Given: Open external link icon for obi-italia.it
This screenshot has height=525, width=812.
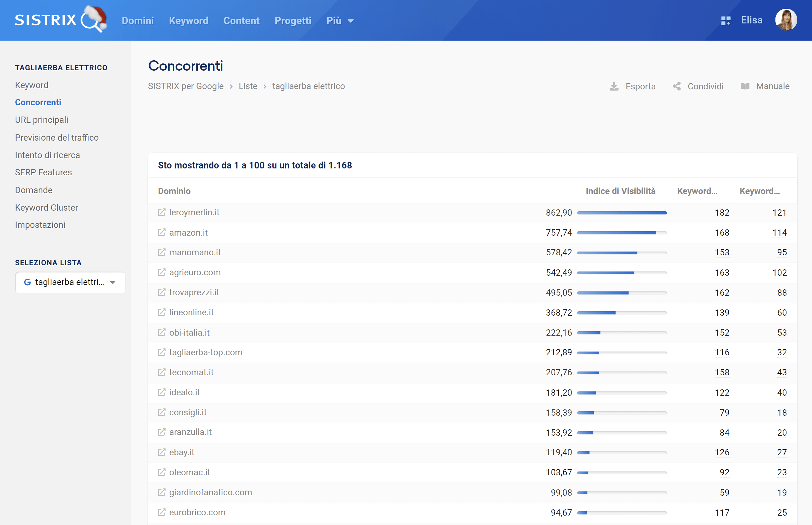Looking at the screenshot, I should click(161, 332).
